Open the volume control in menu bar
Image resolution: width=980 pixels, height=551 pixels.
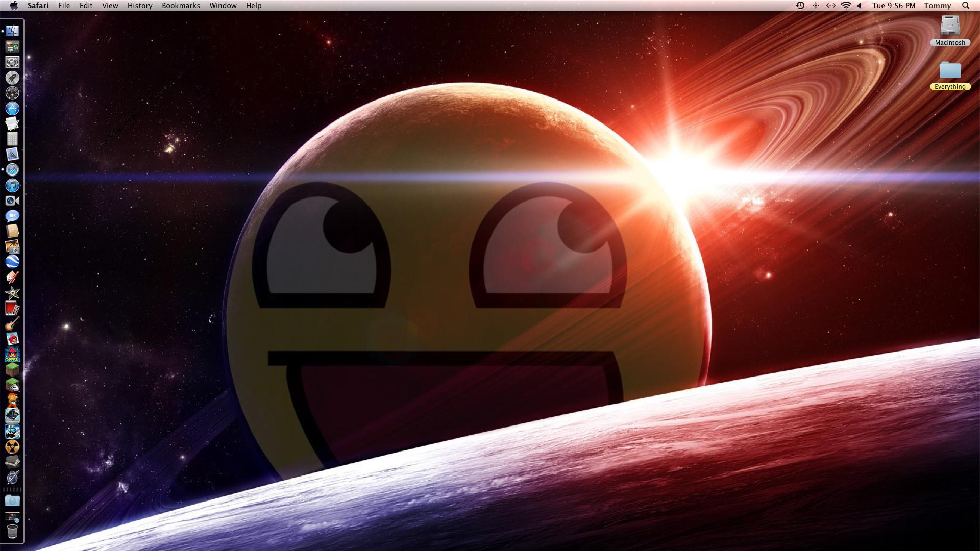[859, 5]
